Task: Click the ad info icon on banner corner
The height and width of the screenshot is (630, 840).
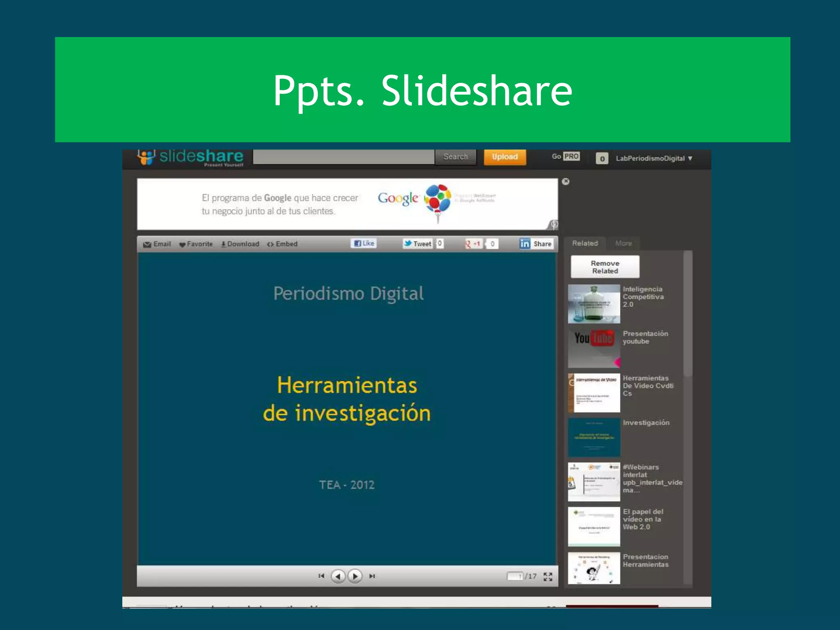Action: tap(554, 224)
